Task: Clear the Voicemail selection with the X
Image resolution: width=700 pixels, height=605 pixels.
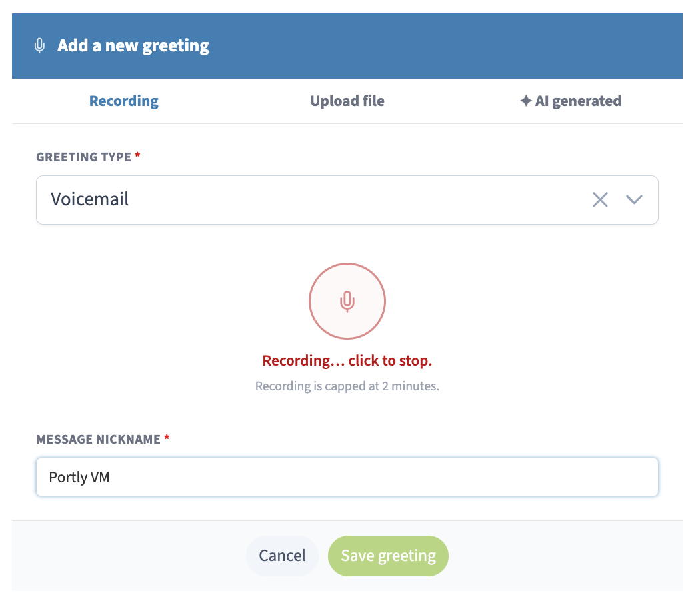Action: coord(600,199)
